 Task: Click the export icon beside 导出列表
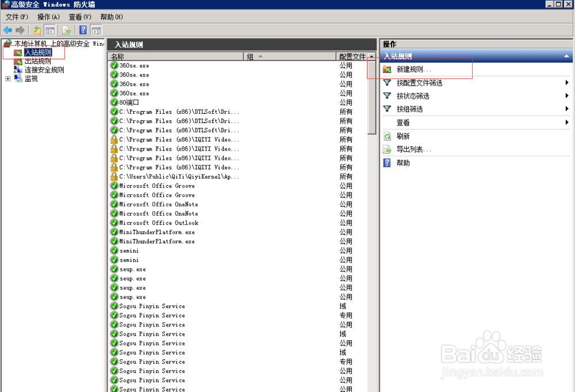coord(387,149)
